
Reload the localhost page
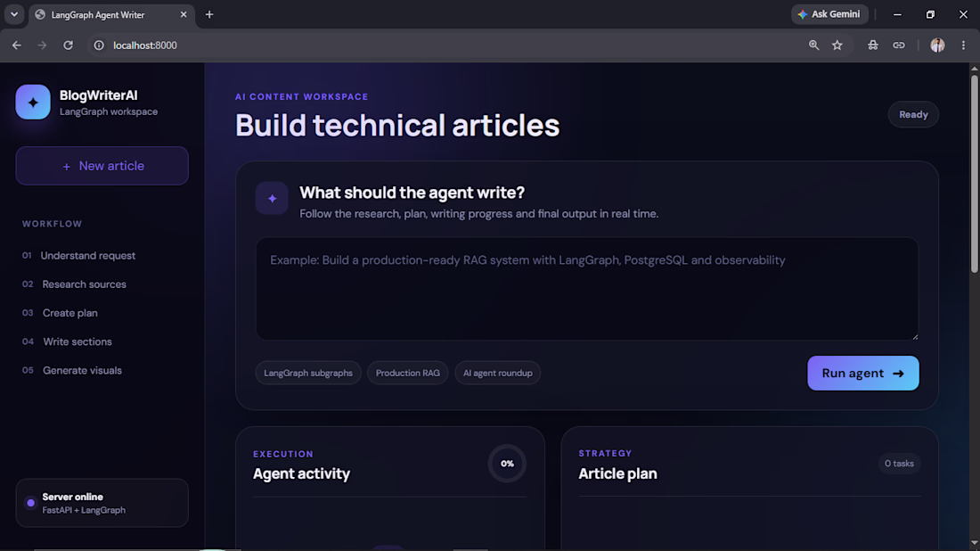68,45
